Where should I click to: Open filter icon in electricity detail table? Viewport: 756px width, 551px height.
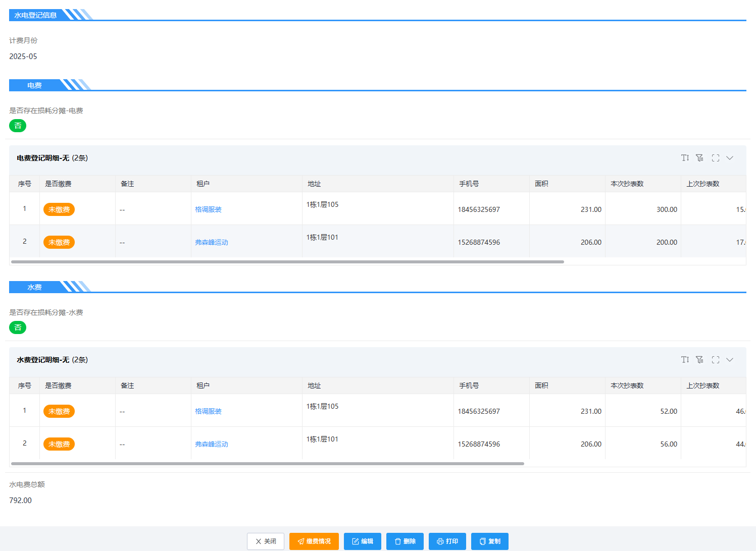coord(699,158)
